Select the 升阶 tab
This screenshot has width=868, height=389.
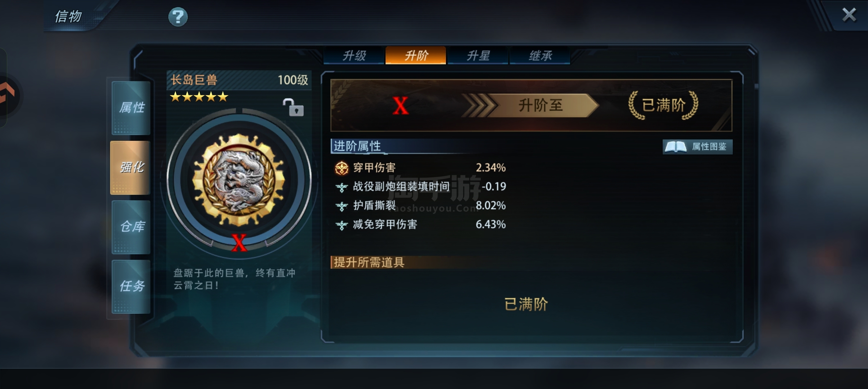pyautogui.click(x=416, y=55)
